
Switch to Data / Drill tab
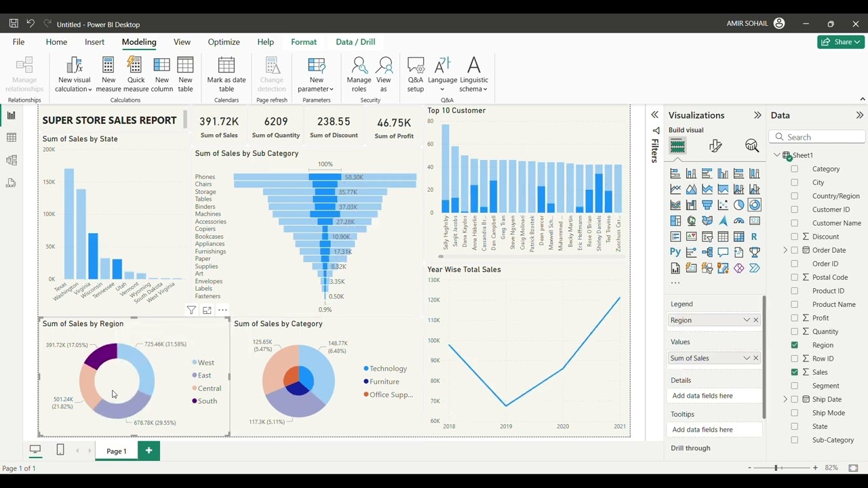[x=355, y=42]
